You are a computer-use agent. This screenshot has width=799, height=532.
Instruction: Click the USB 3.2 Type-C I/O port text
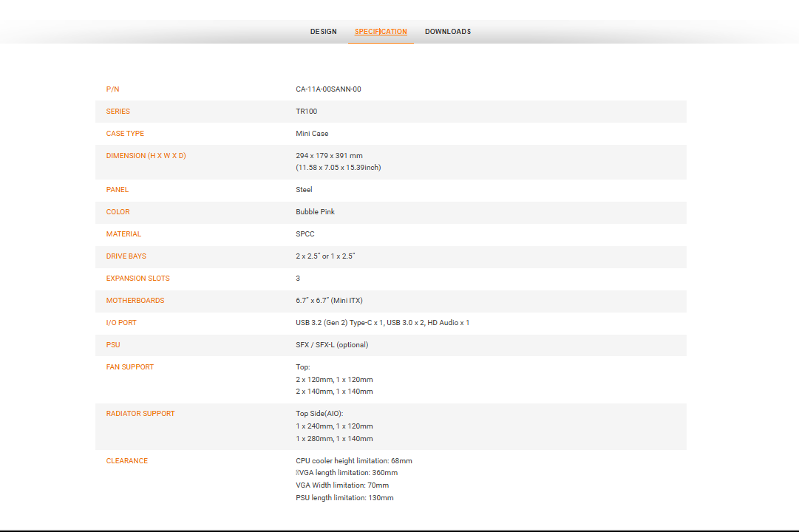(339, 323)
